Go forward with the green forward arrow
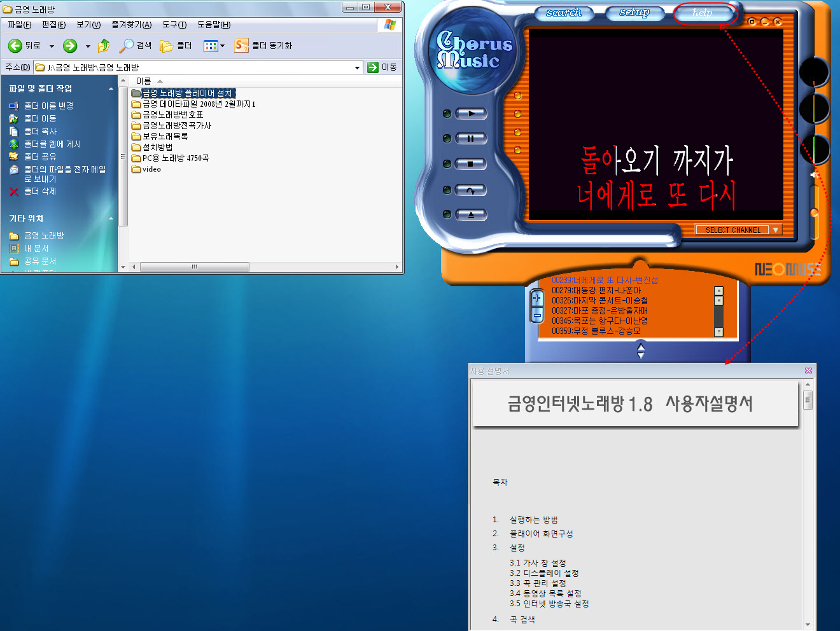The height and width of the screenshot is (631, 840). pos(70,46)
